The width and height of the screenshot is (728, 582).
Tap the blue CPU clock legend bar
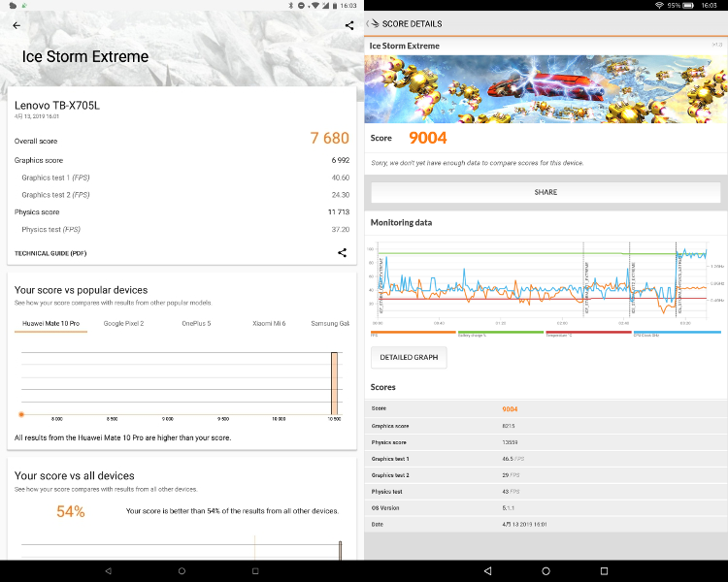(x=677, y=333)
